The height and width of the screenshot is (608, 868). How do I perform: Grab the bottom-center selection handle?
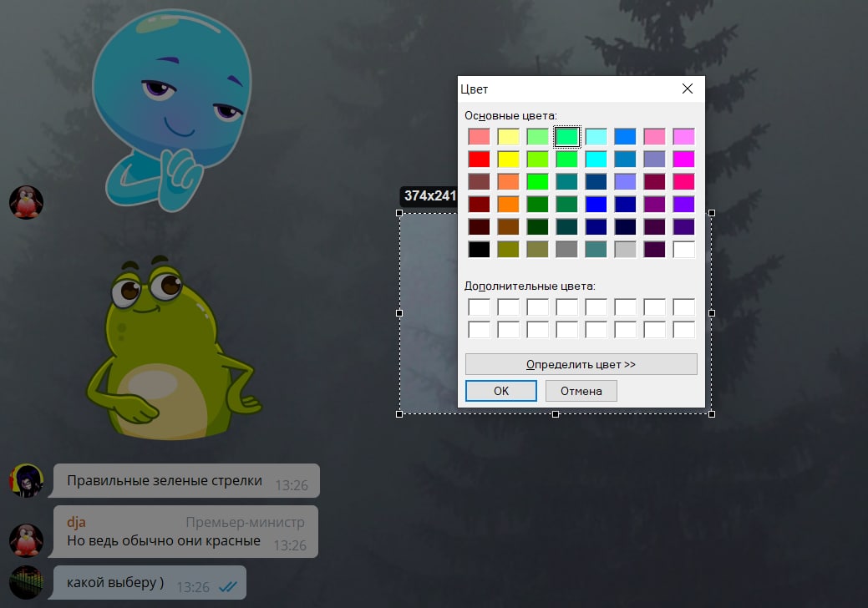556,413
